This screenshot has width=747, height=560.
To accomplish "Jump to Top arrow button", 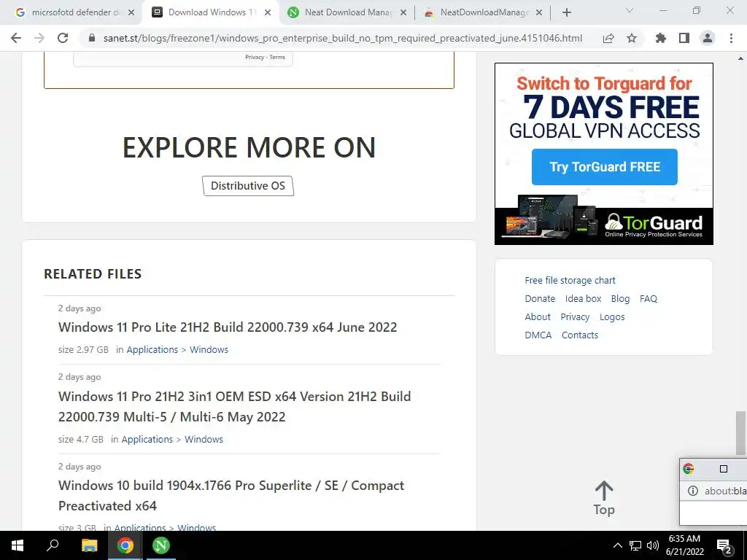I will click(604, 498).
